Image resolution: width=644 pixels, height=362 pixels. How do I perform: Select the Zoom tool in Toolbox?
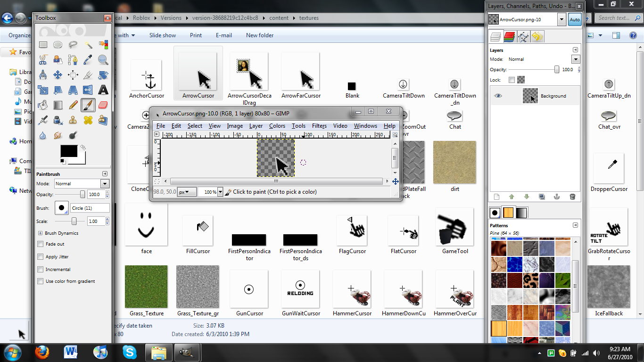click(103, 60)
